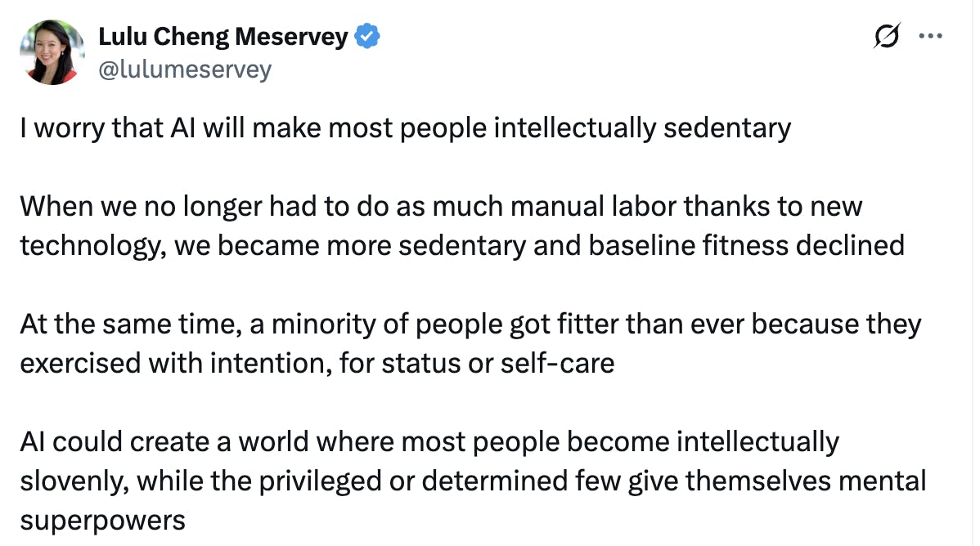Click Lulu Cheng Meservey's profile photo
The image size is (980, 546).
click(52, 52)
